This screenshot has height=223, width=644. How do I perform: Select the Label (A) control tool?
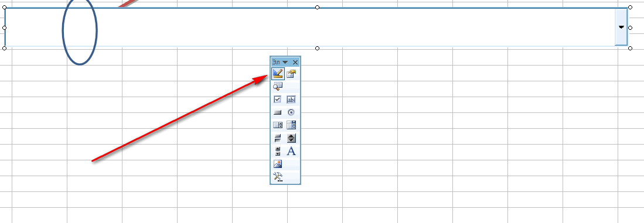click(291, 151)
